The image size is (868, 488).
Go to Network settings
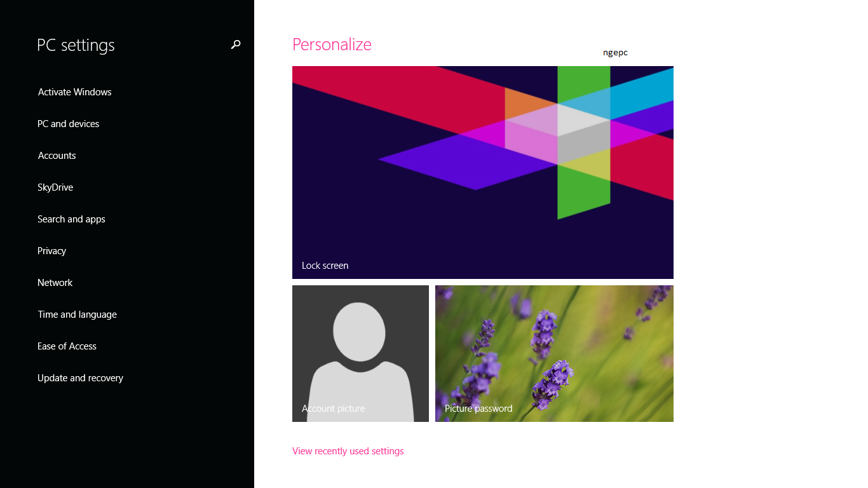point(55,282)
